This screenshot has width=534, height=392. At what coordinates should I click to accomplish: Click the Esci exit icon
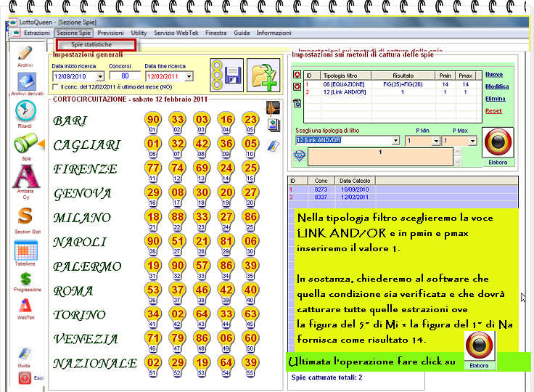(x=25, y=378)
